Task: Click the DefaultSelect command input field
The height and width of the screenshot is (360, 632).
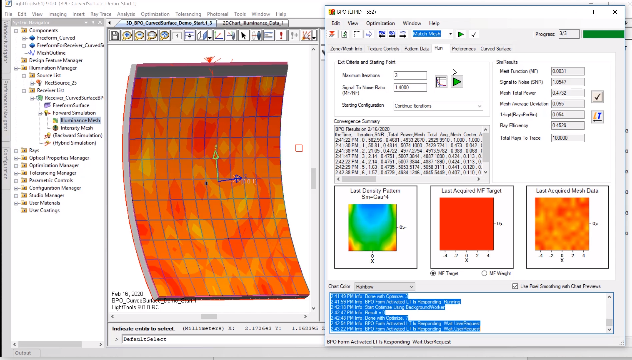Action: 222,339
